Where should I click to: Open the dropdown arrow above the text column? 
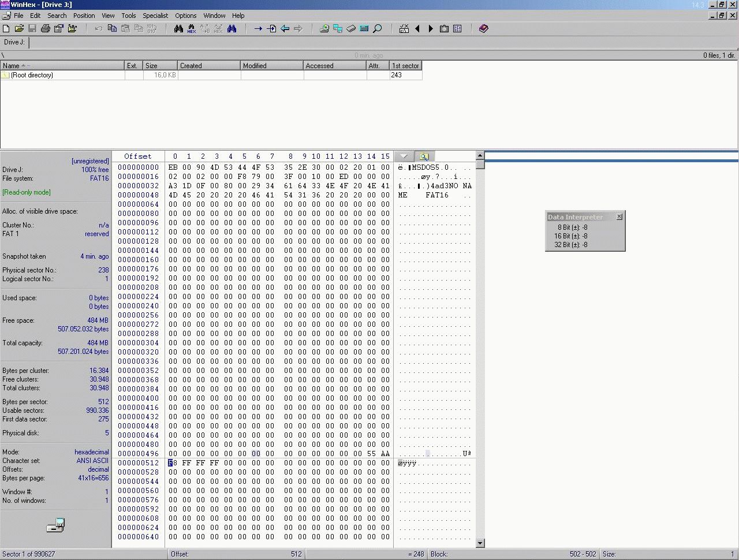[404, 156]
